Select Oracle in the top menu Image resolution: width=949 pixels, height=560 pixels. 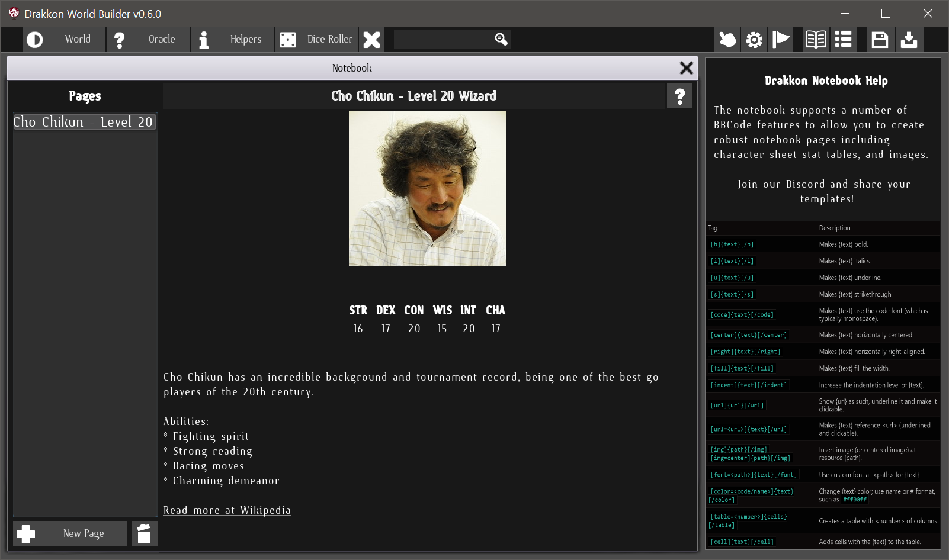pyautogui.click(x=162, y=39)
